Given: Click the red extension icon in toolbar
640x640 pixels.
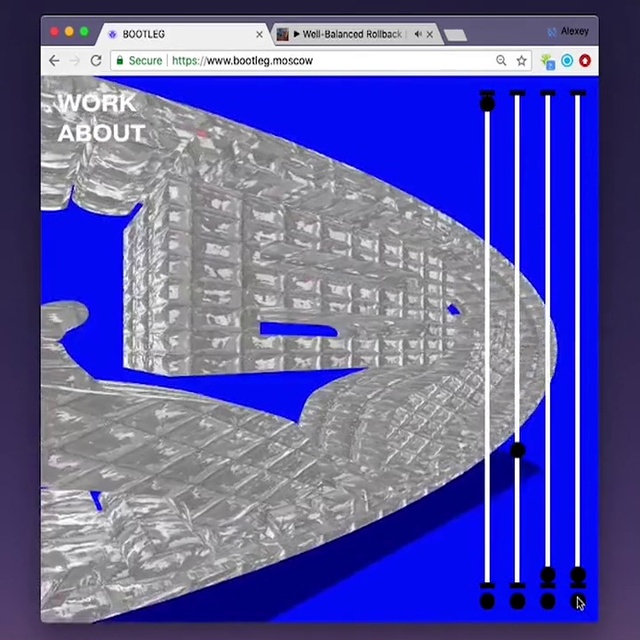Looking at the screenshot, I should coord(585,61).
